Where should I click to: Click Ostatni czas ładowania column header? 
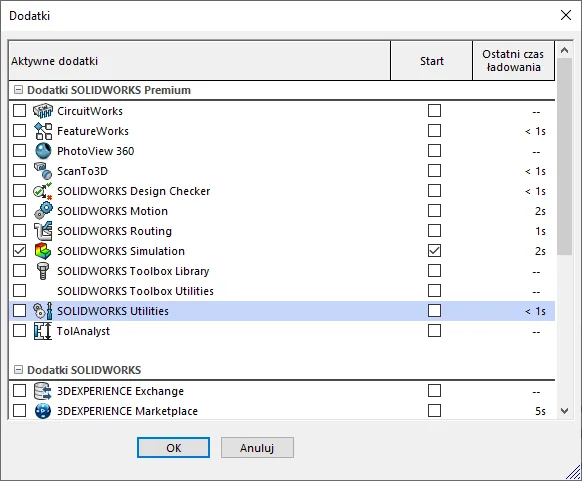tap(514, 60)
